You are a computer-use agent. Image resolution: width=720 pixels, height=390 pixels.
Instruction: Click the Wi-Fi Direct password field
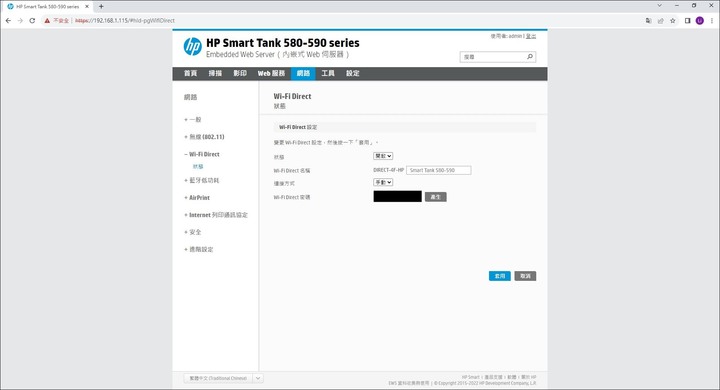(398, 197)
